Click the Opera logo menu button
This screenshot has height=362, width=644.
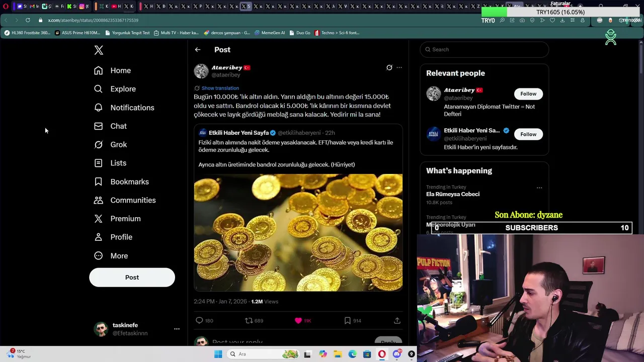click(6, 7)
